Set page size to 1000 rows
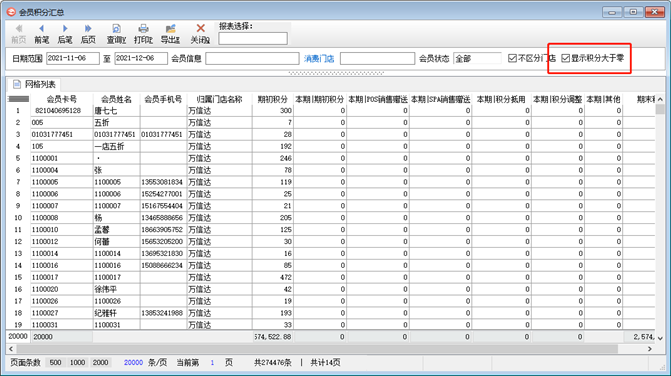 click(77, 363)
